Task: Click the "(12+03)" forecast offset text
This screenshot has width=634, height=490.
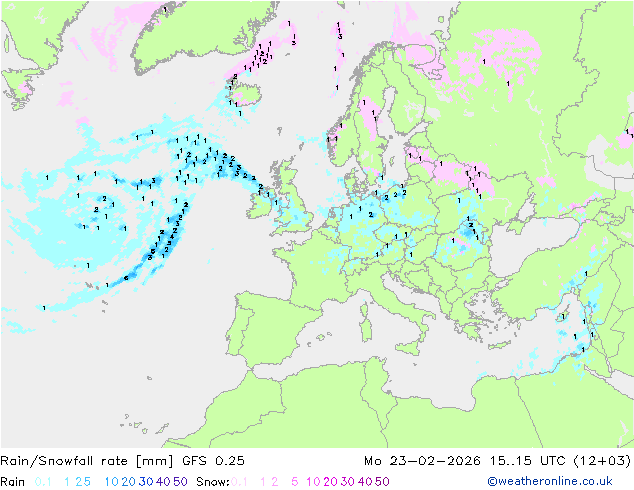Action: (x=602, y=461)
